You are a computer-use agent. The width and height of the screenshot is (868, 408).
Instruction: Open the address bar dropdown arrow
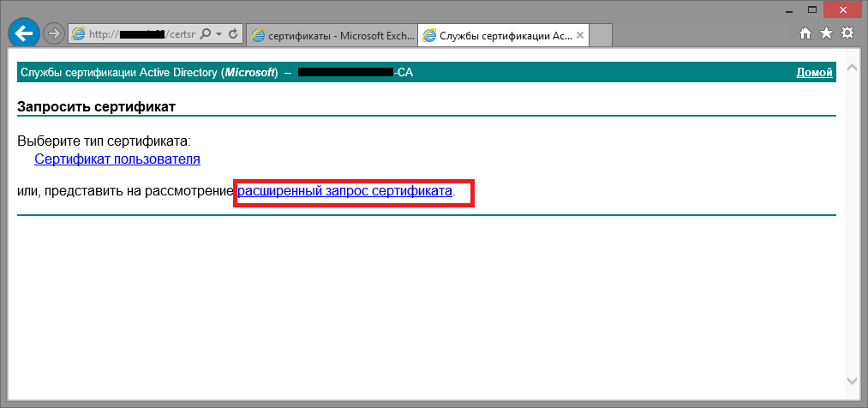[x=218, y=33]
